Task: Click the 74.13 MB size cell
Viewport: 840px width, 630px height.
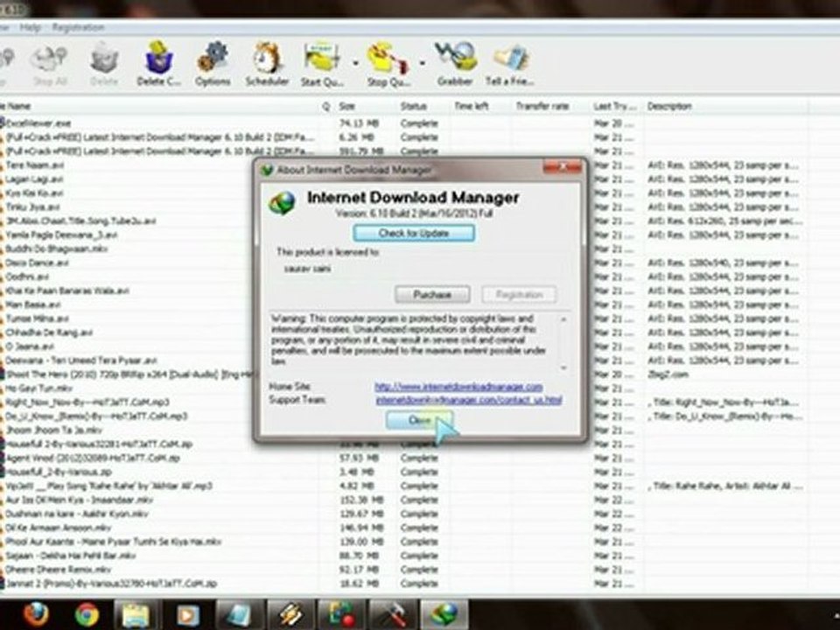Action: coord(359,123)
